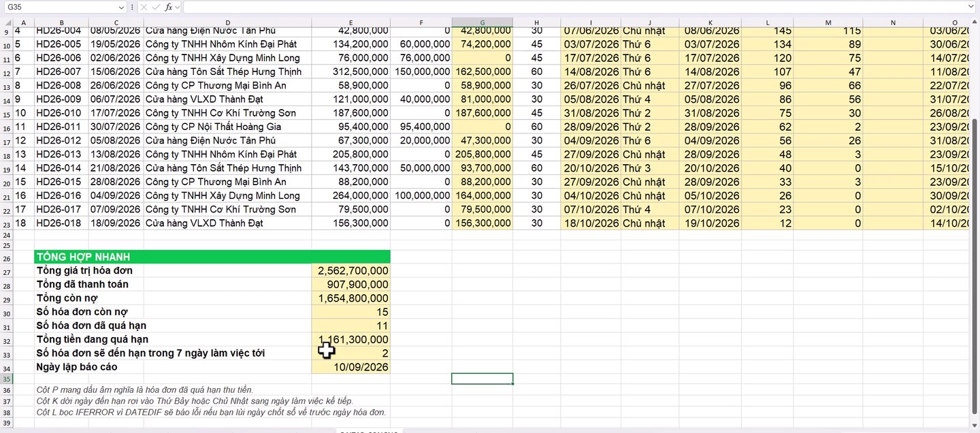Viewport: 980px width, 433px height.
Task: Select column M header
Action: pyautogui.click(x=828, y=22)
